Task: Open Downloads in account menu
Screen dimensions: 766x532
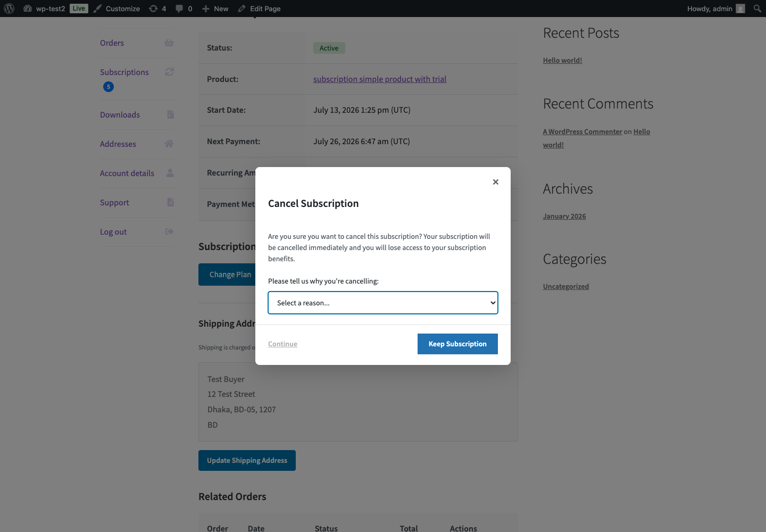Action: 120,115
